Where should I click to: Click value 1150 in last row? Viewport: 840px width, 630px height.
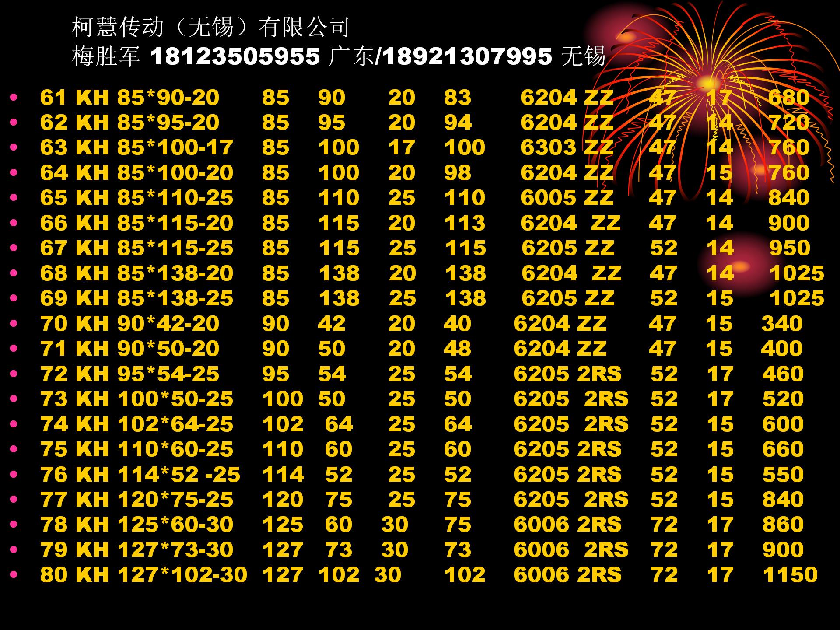coord(790,575)
